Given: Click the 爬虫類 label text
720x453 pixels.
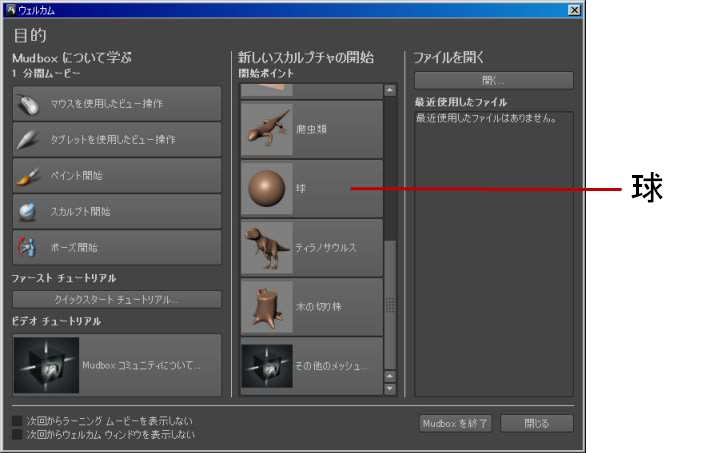Looking at the screenshot, I should pyautogui.click(x=311, y=129).
